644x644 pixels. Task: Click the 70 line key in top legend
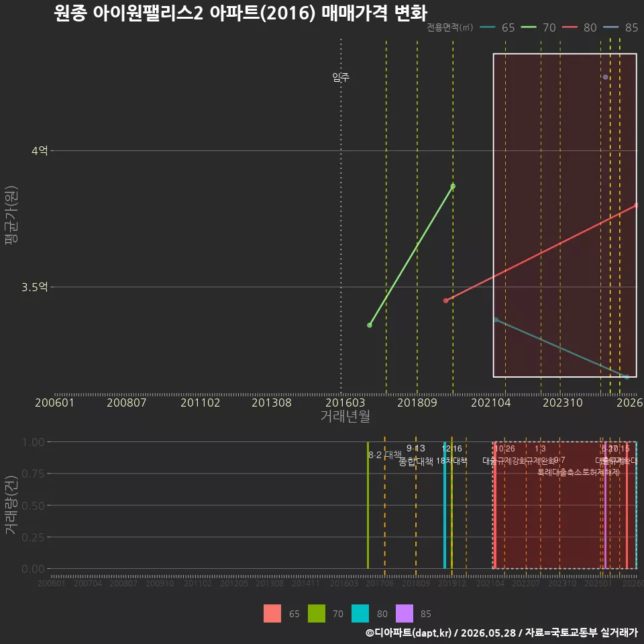click(529, 28)
